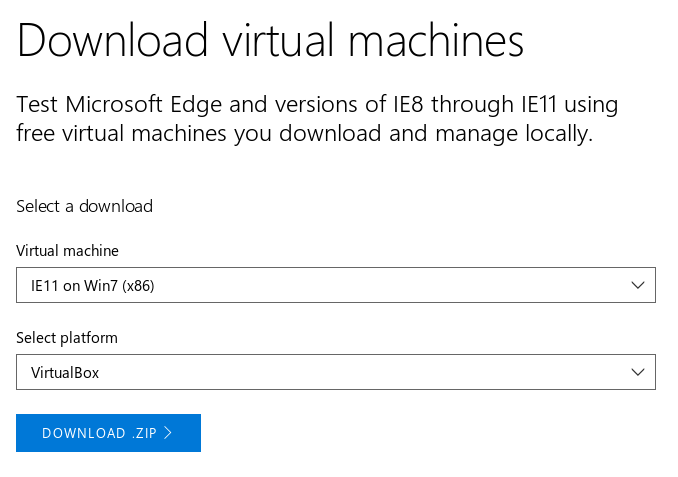This screenshot has width=678, height=477.
Task: Click the IE8 through IE11 text
Action: click(474, 104)
